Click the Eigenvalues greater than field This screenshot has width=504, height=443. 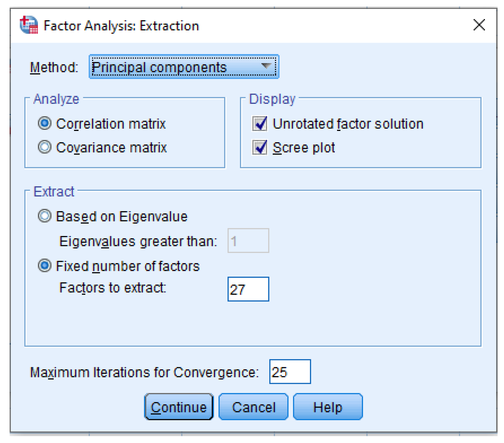pyautogui.click(x=248, y=241)
